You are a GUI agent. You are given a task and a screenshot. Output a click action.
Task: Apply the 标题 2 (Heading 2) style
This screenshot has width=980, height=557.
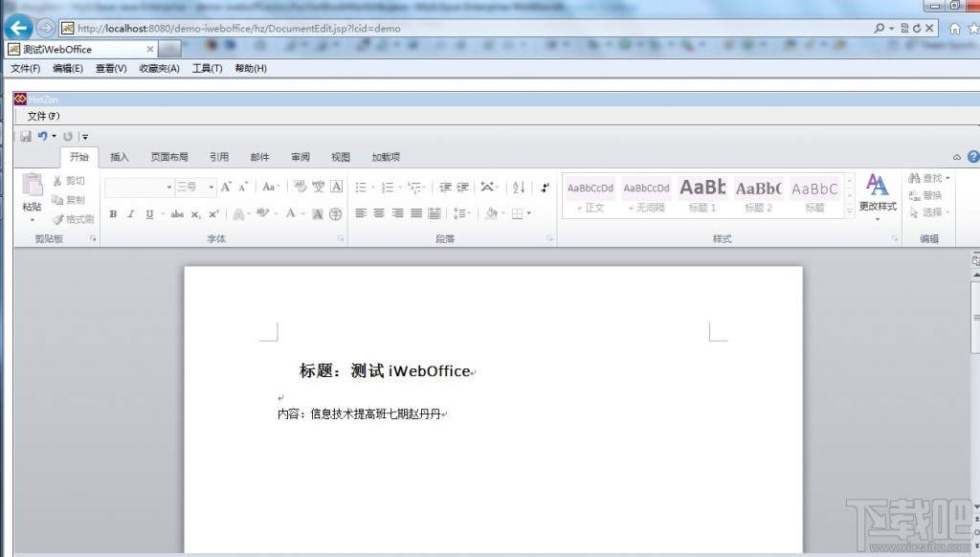(x=758, y=195)
